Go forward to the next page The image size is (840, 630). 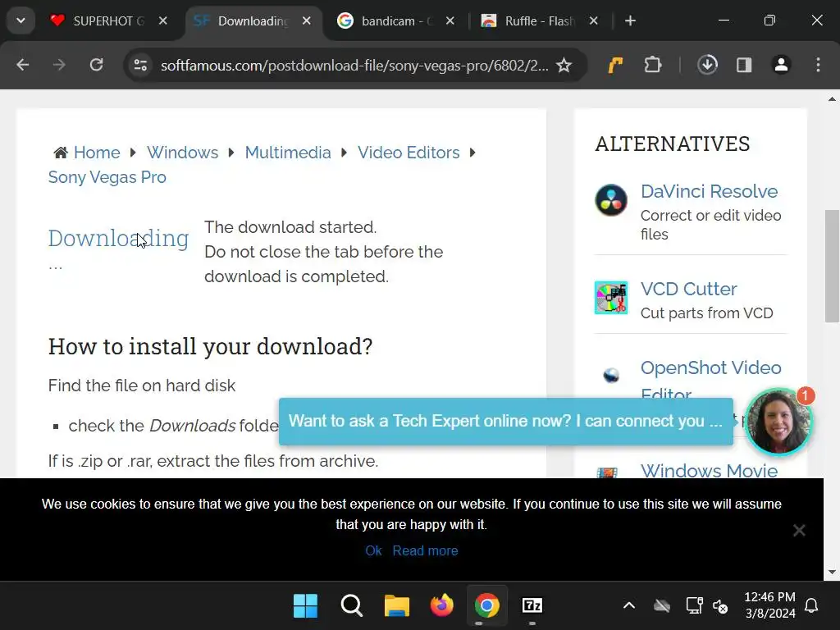point(59,66)
